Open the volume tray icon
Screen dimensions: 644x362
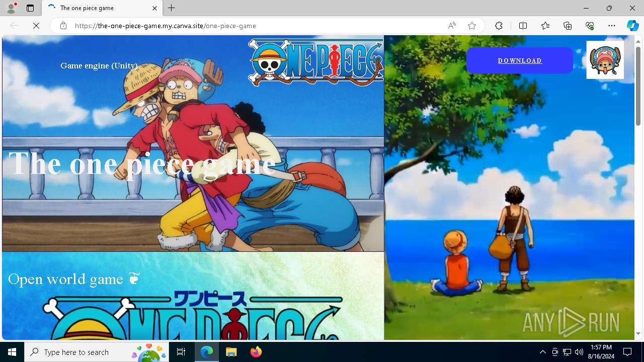tap(579, 352)
